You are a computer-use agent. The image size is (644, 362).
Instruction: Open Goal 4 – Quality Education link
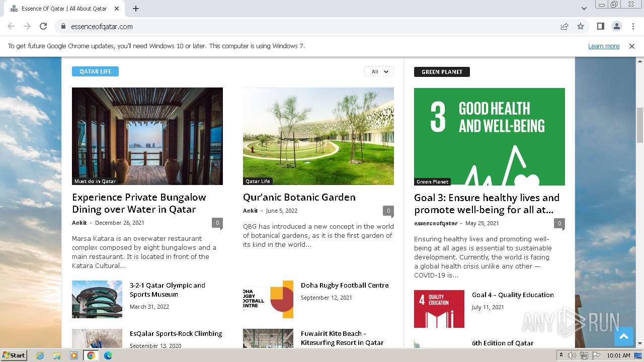click(x=513, y=295)
